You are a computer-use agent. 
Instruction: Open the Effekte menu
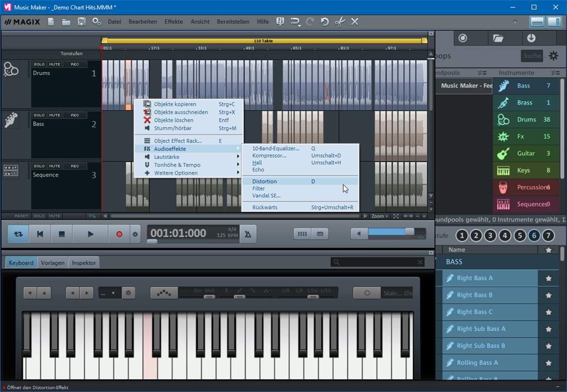pyautogui.click(x=174, y=21)
